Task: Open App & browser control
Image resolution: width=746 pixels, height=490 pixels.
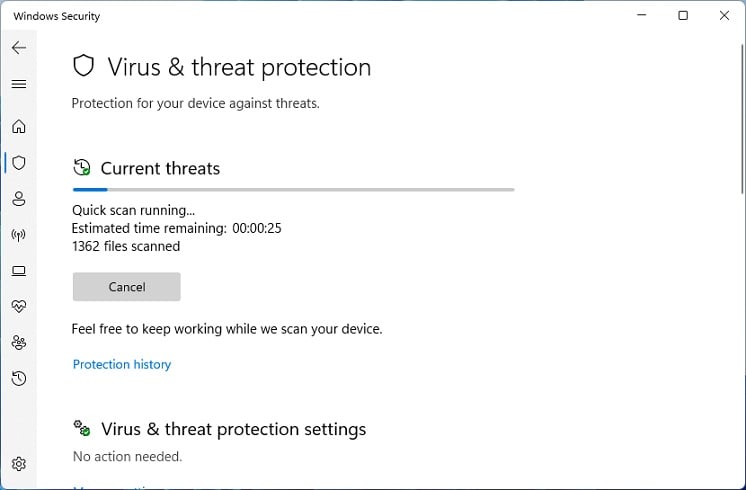Action: coord(19,271)
